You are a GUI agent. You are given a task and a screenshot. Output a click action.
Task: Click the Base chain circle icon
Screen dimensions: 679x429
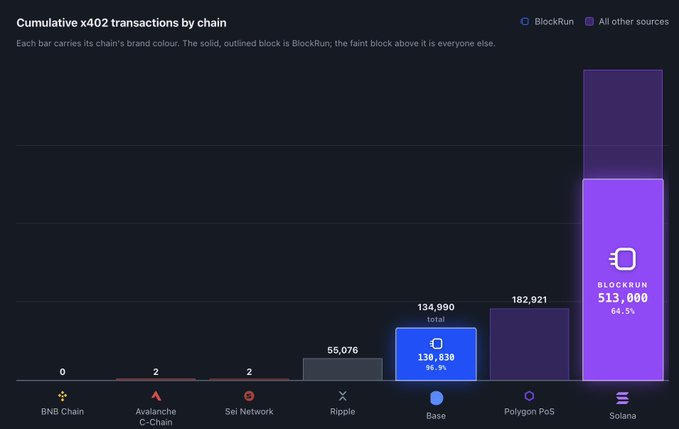(436, 398)
